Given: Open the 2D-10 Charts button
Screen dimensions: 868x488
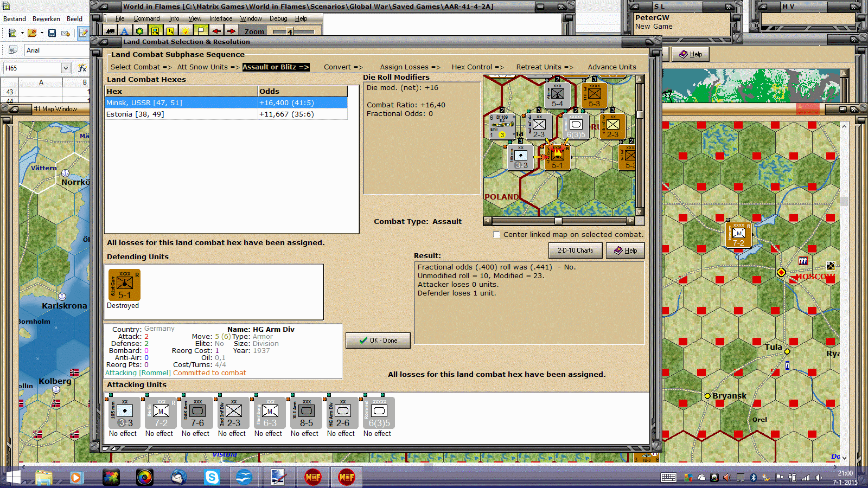Looking at the screenshot, I should tap(576, 251).
